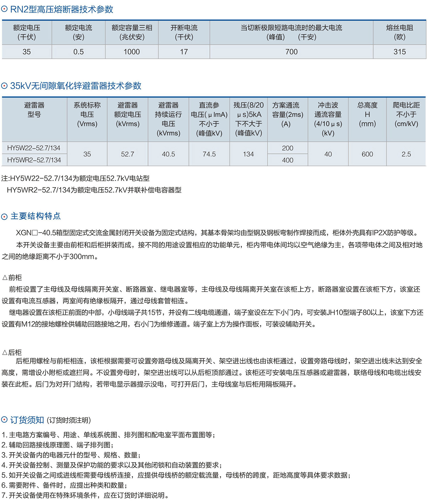428x504 pixels.
Task: Click the circle bullet beside 订货须知
Action: coord(4,420)
